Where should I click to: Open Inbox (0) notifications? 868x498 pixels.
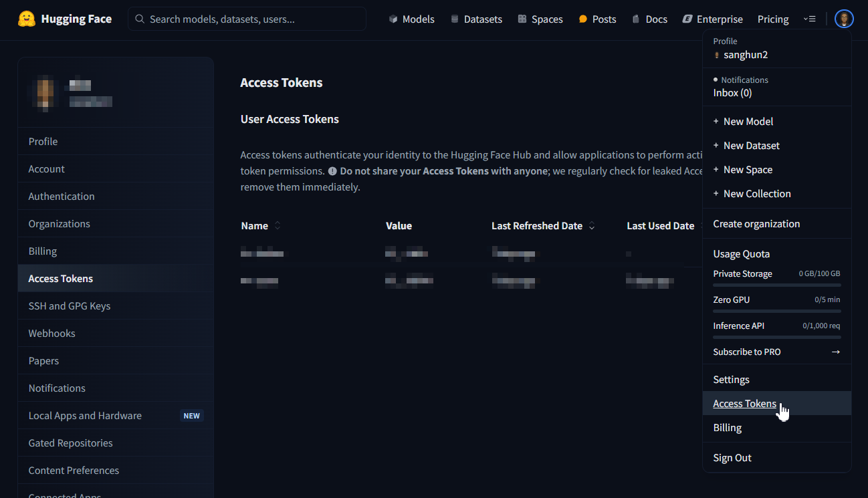click(x=732, y=93)
